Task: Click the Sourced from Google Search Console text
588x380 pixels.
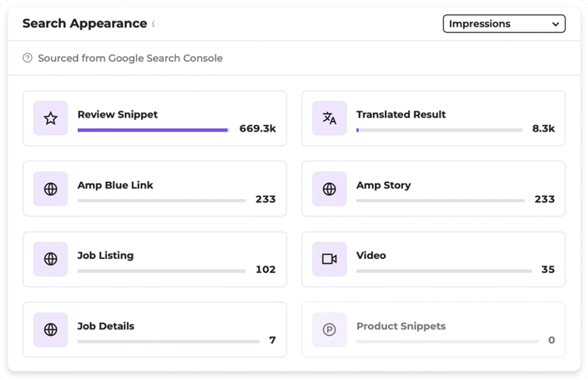Action: coord(130,58)
